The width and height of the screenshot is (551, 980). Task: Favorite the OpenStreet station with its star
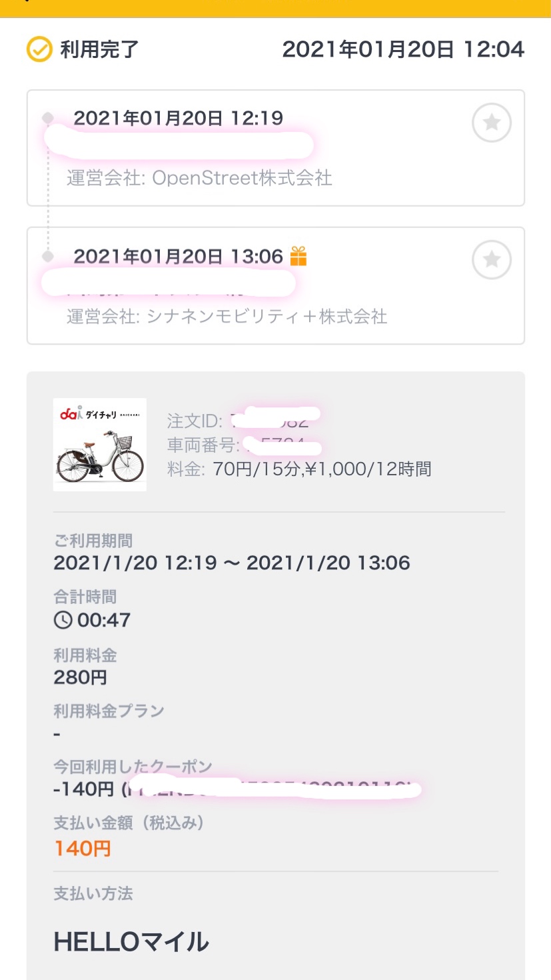click(x=492, y=123)
